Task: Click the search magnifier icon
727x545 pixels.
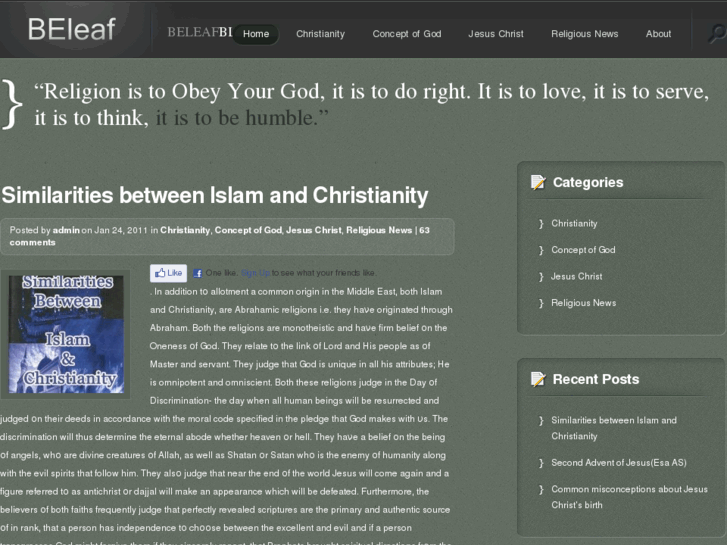Action: click(x=717, y=34)
